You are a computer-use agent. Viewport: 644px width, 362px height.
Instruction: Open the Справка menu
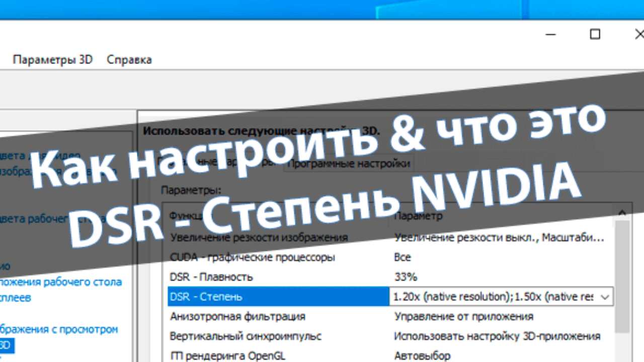tap(129, 59)
